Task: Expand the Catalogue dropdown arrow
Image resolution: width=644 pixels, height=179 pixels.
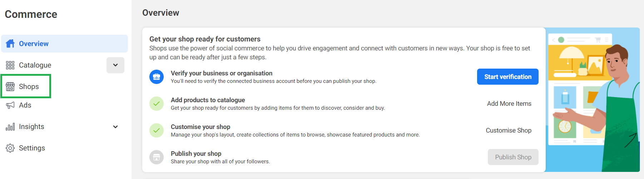Action: [x=115, y=65]
